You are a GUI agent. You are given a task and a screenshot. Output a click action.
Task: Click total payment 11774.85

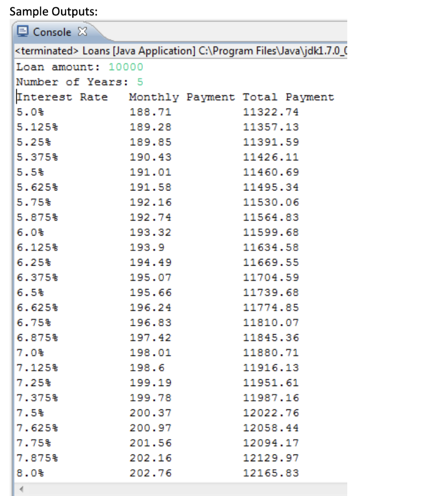click(x=271, y=308)
